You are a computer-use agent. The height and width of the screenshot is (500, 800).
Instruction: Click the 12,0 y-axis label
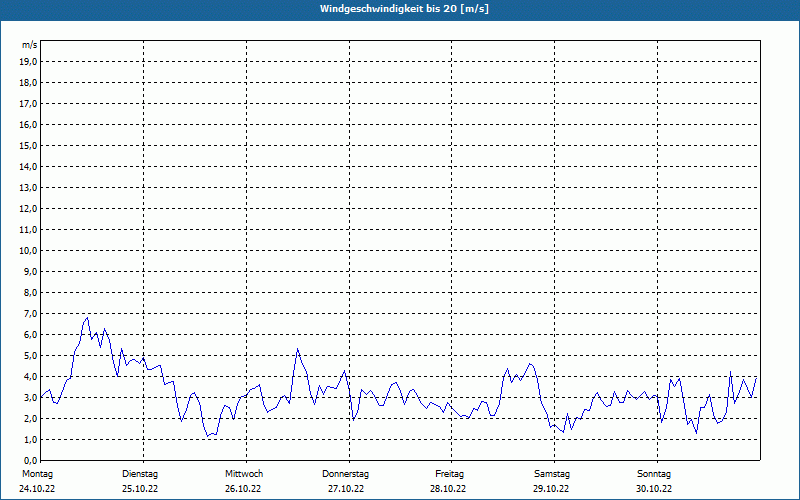[28, 209]
